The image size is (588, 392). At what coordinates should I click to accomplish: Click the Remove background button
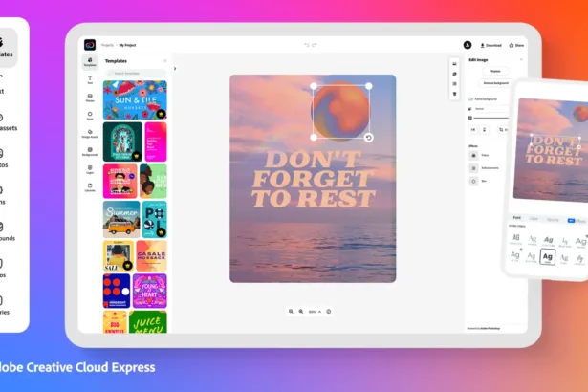(495, 83)
